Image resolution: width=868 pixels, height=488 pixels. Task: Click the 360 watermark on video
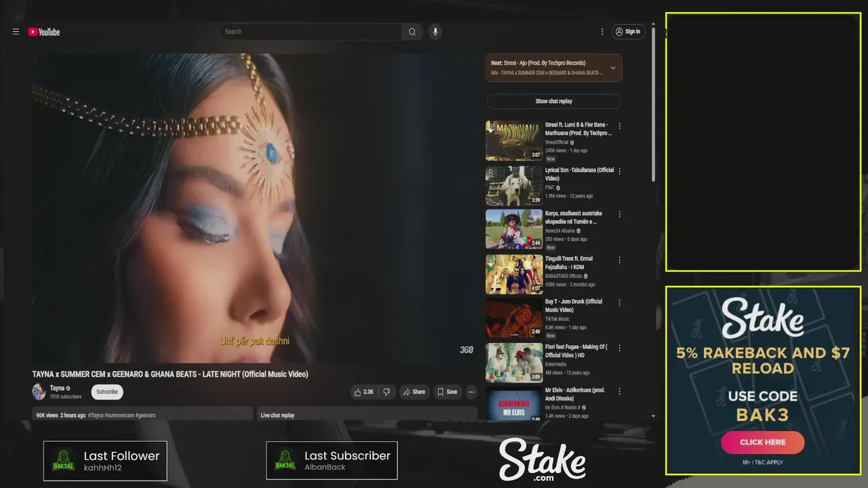(467, 350)
